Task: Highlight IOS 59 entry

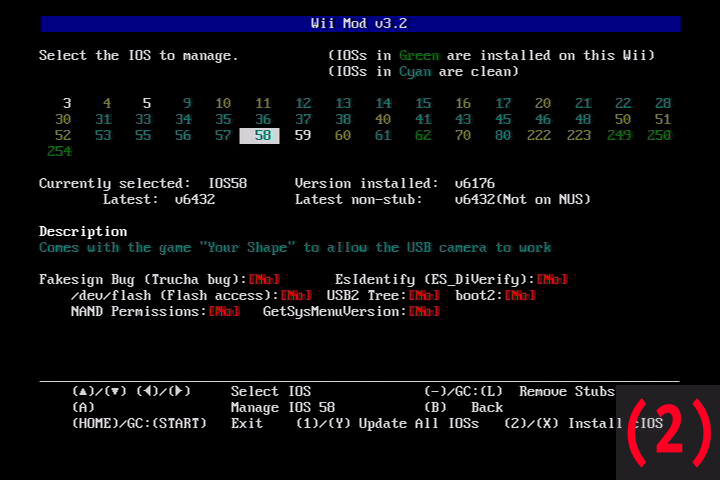Action: (303, 136)
